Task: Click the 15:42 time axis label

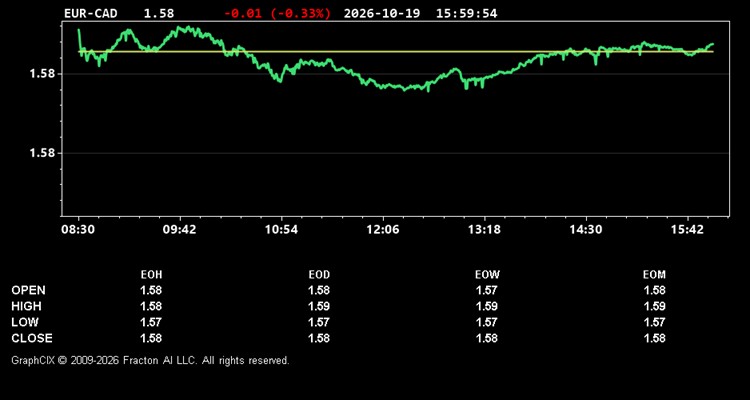Action: pos(687,230)
